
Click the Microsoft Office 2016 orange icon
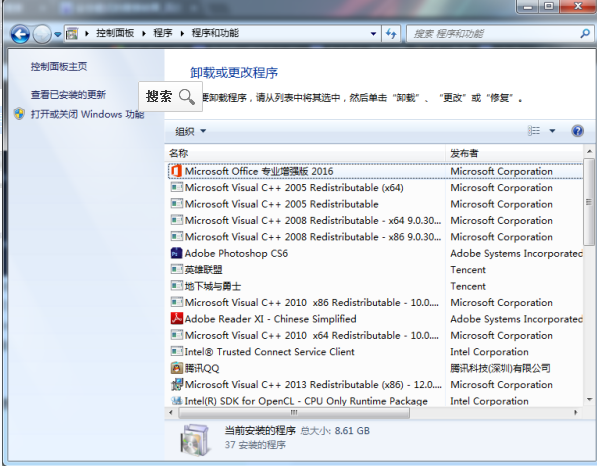[176, 171]
